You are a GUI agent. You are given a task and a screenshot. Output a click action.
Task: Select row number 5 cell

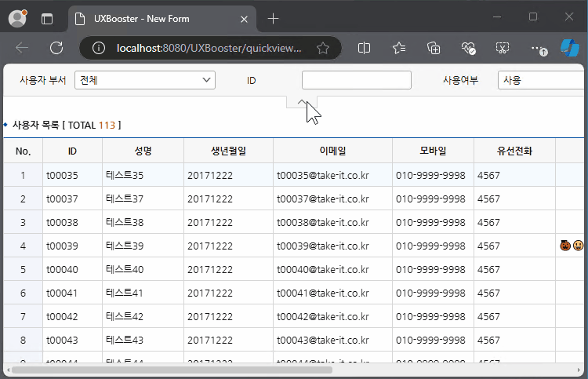coord(24,269)
